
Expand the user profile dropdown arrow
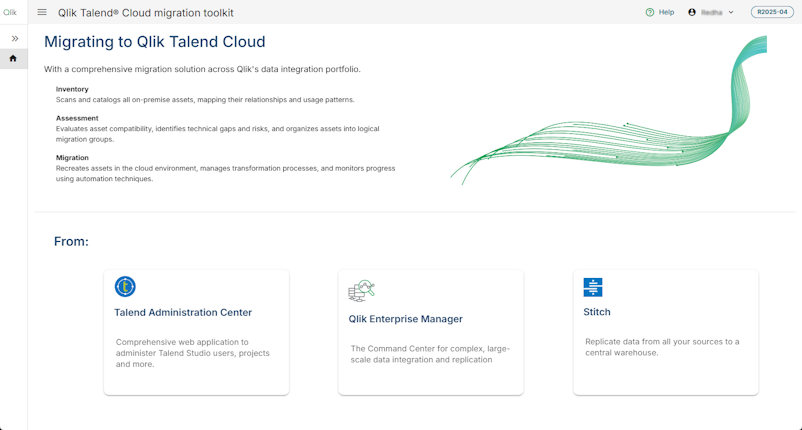point(731,13)
